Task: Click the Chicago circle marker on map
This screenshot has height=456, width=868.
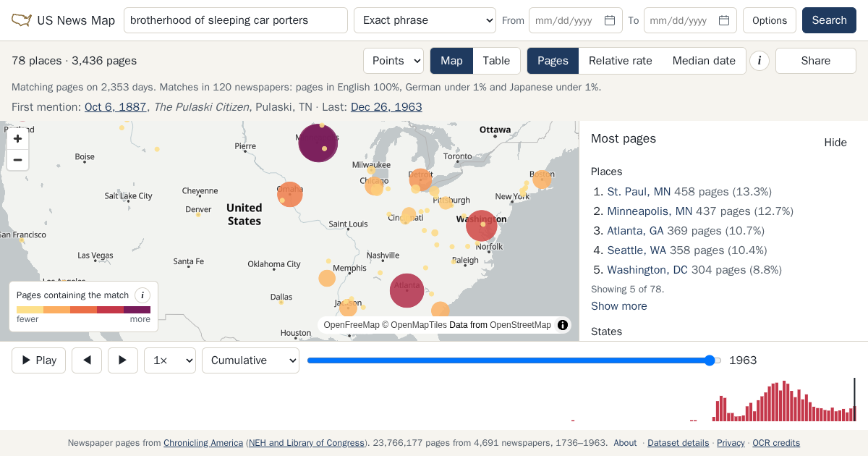Action: pyautogui.click(x=375, y=186)
